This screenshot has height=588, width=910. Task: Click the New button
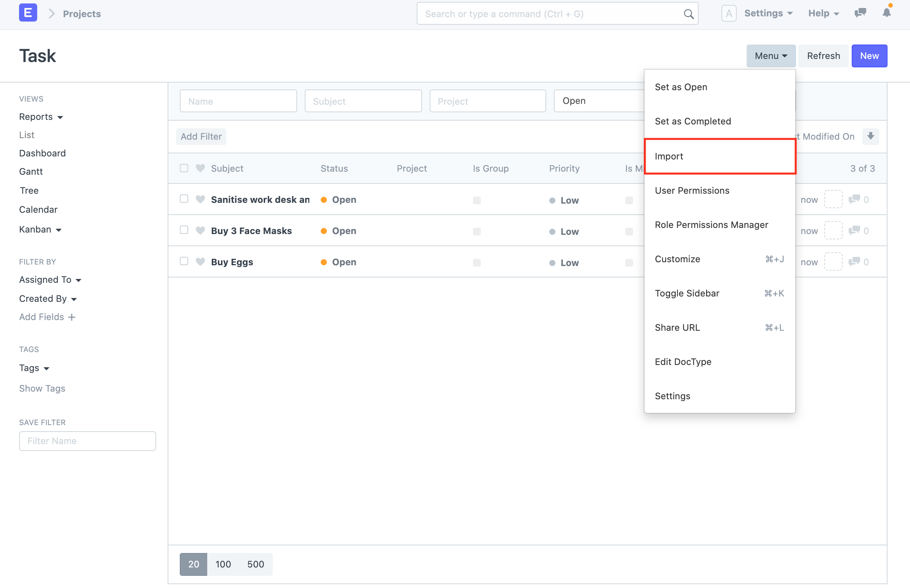[x=869, y=56]
